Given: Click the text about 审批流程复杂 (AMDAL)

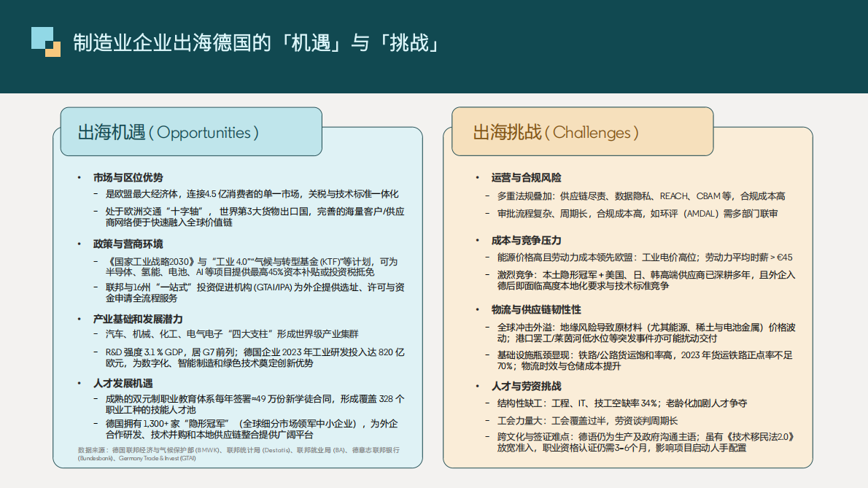Looking at the screenshot, I should point(638,214).
